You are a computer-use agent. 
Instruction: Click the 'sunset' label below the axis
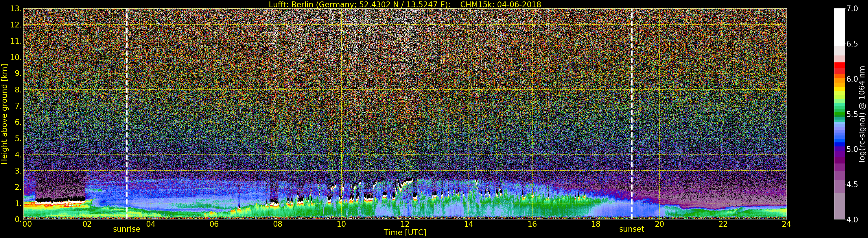(x=631, y=229)
